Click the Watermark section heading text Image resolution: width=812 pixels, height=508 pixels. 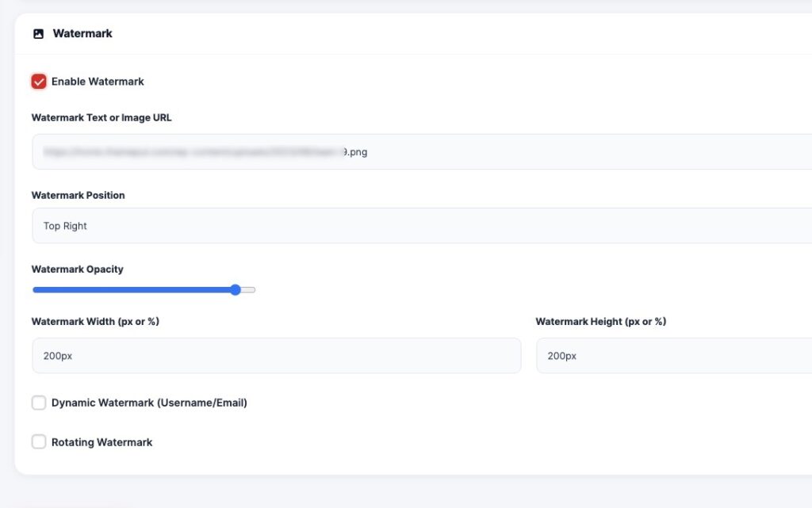pos(82,34)
